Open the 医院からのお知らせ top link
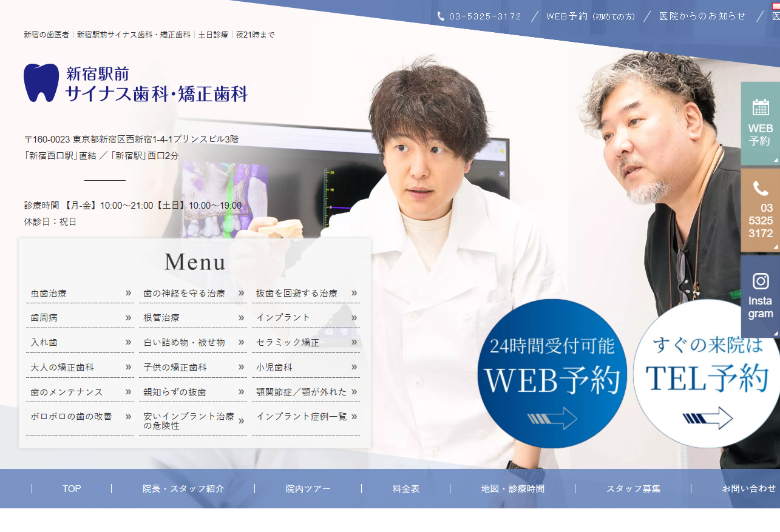 coord(703,16)
